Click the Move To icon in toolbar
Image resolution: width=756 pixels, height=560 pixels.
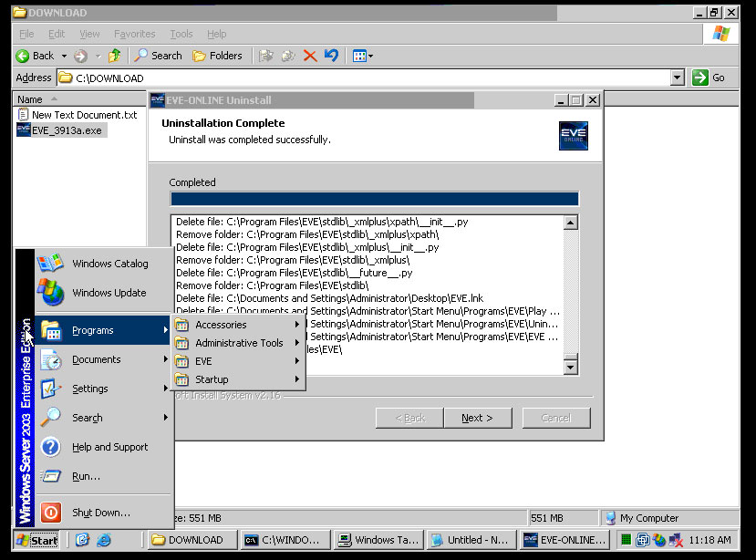(265, 56)
